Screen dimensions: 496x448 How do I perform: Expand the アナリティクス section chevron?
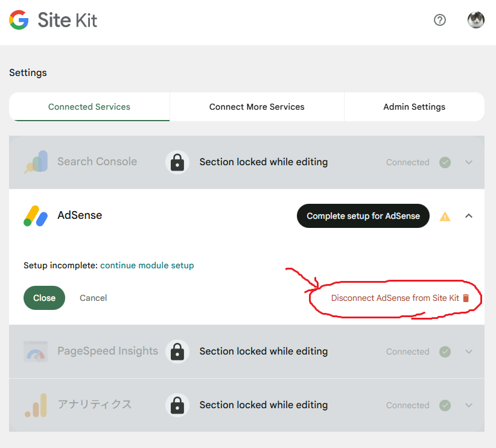click(x=469, y=405)
